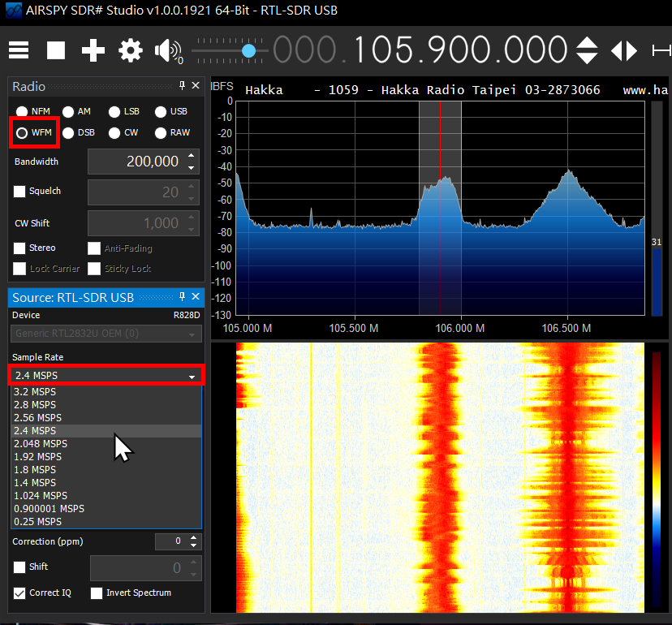
Task: Pin the Radio panel
Action: point(183,86)
